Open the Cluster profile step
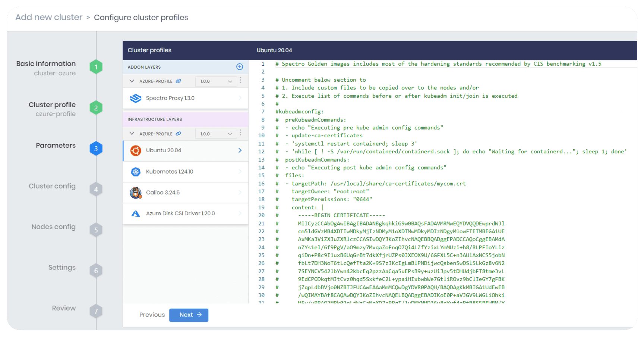The height and width of the screenshot is (337, 644). coord(52,104)
